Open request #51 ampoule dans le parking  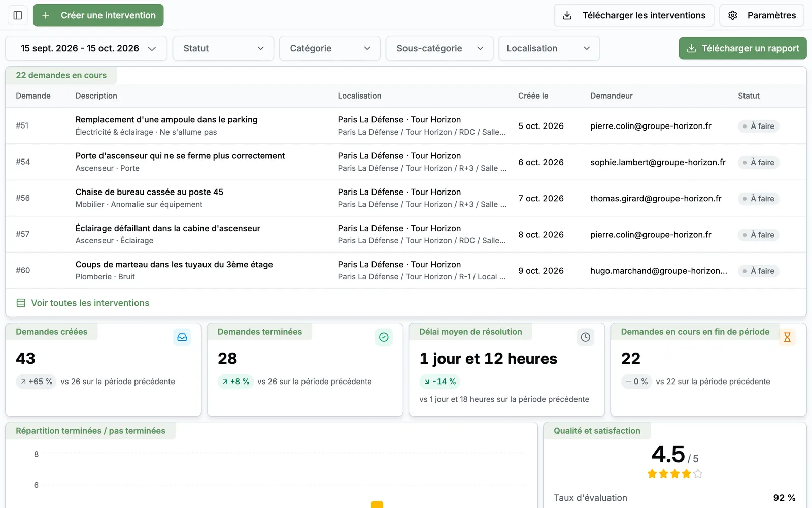tap(406, 126)
